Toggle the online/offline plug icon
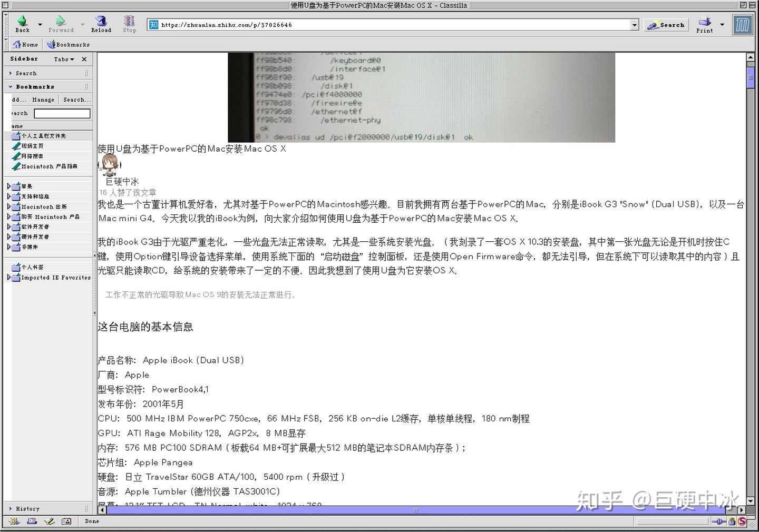This screenshot has height=532, width=759. pyautogui.click(x=719, y=521)
